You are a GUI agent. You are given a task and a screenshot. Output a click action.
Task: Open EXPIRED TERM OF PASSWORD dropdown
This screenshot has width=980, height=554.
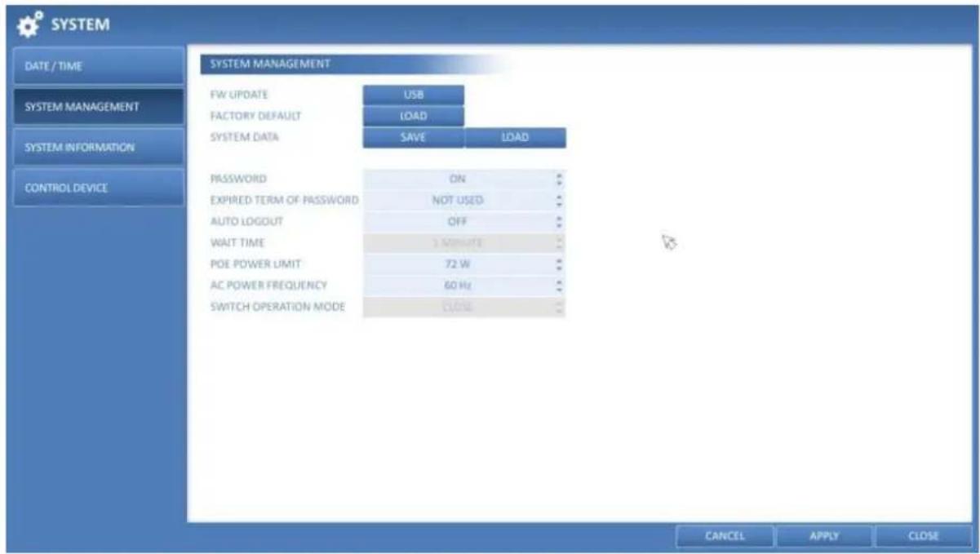coord(464,200)
